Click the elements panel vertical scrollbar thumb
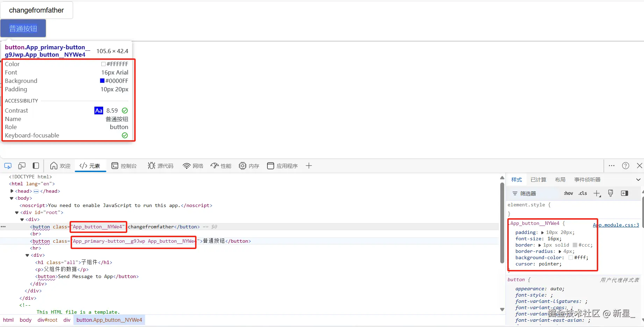Screen dimensions: 644x327 tap(502, 222)
